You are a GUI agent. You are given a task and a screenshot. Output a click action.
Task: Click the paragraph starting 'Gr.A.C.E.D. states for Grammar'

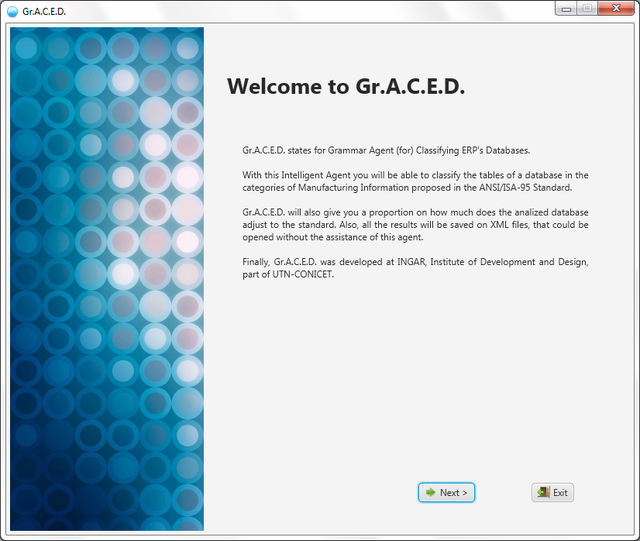point(386,150)
